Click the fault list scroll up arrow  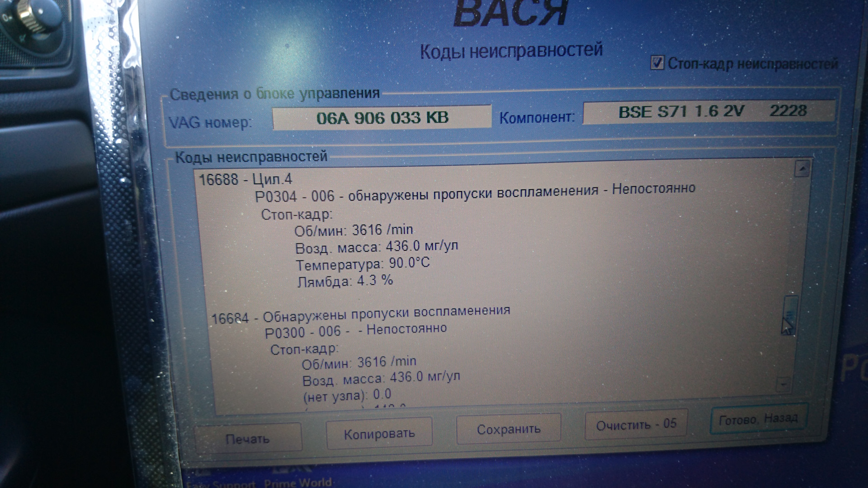click(802, 169)
